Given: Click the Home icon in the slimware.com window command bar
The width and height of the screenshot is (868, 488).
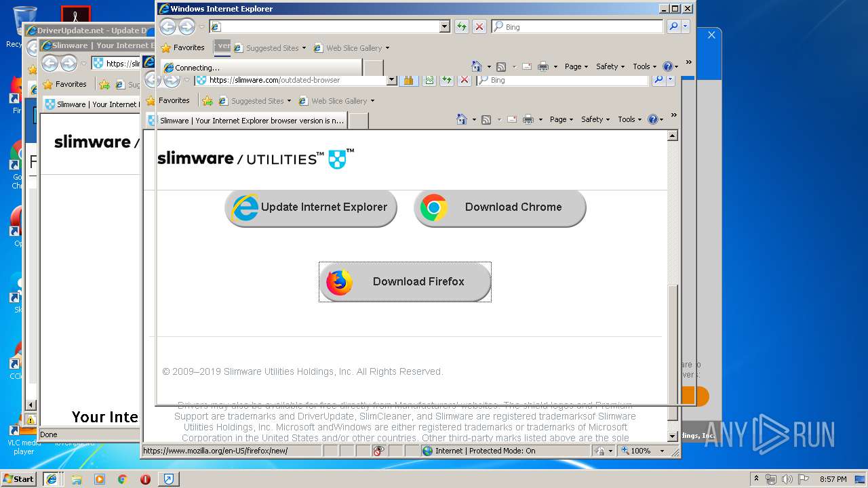Looking at the screenshot, I should pos(462,119).
